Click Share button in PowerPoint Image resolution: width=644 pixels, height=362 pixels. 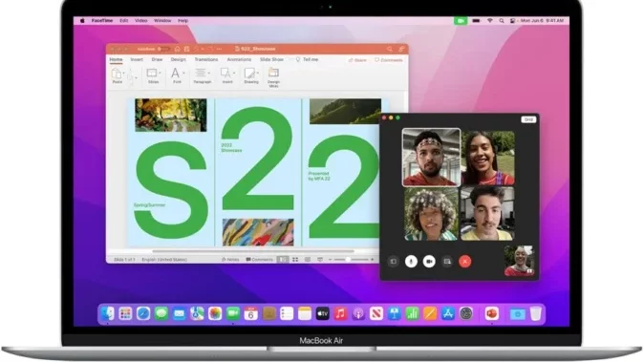(357, 60)
